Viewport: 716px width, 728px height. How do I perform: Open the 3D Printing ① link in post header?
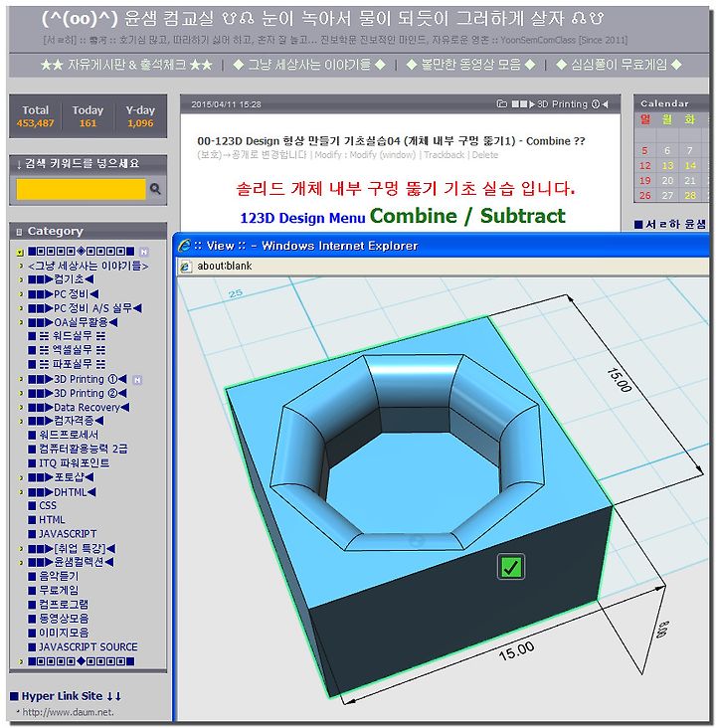tap(560, 104)
